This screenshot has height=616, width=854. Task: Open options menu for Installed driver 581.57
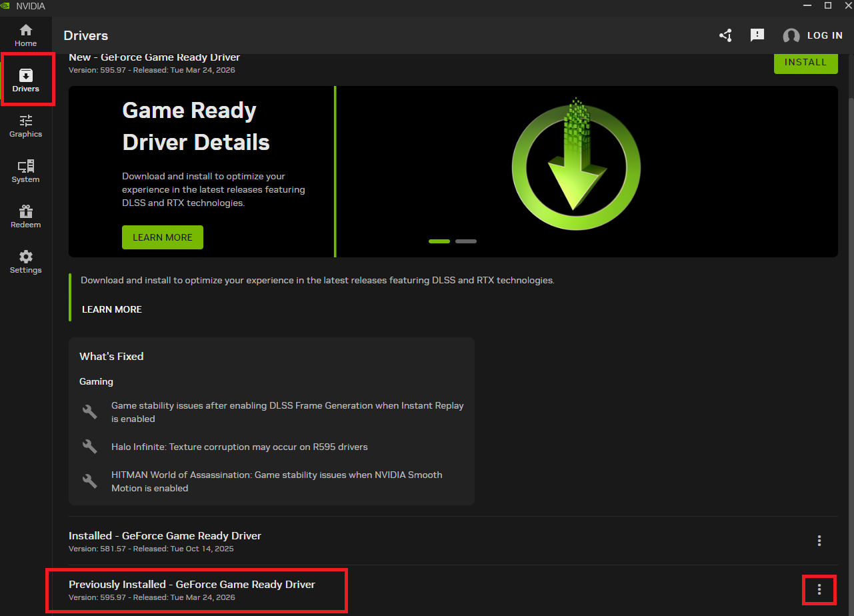[819, 541]
